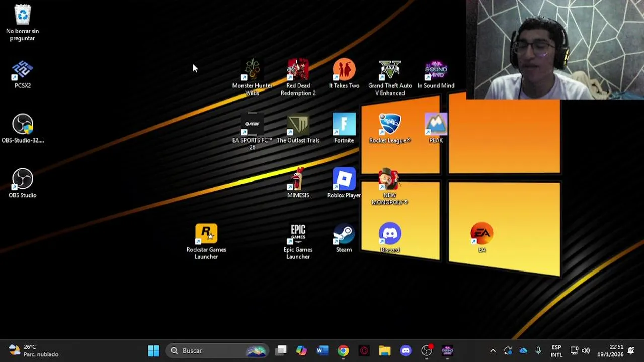
Task: Open Discord from the taskbar
Action: pyautogui.click(x=406, y=350)
